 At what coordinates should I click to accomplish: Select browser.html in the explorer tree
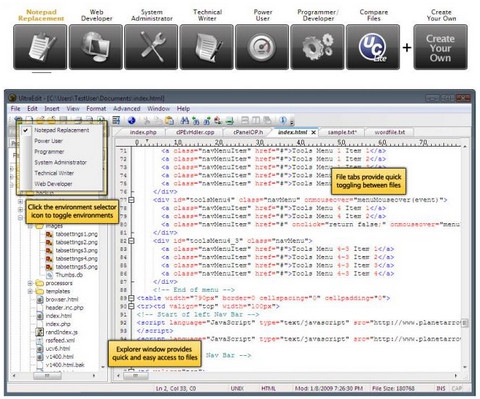coord(62,299)
